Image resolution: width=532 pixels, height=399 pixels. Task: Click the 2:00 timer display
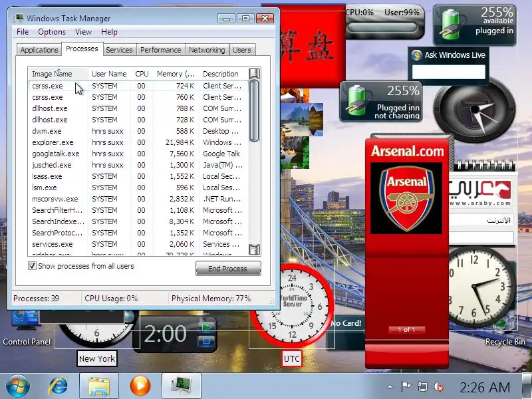pos(166,334)
